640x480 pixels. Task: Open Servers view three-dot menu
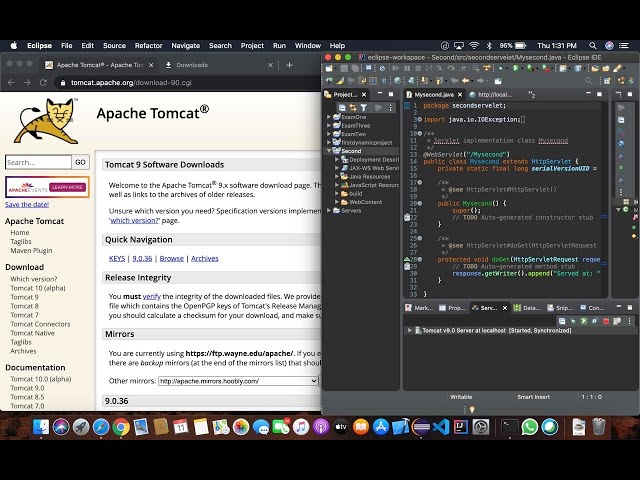point(629,321)
